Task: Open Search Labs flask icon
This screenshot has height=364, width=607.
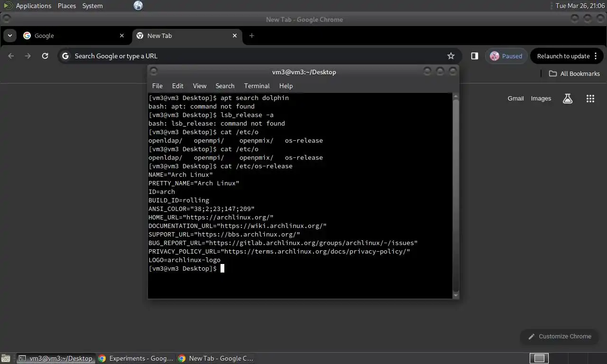Action: point(568,99)
